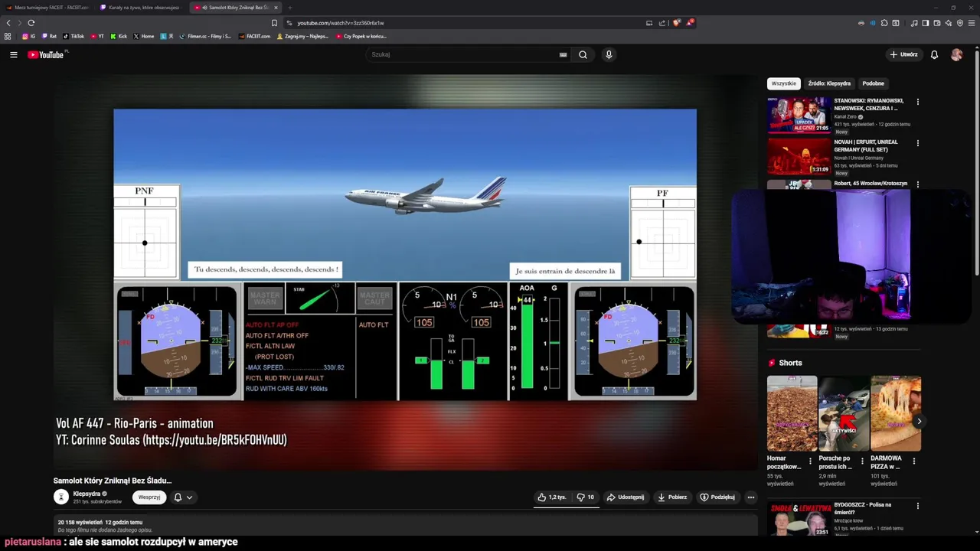Open the browser main menu hamburger

point(972,23)
